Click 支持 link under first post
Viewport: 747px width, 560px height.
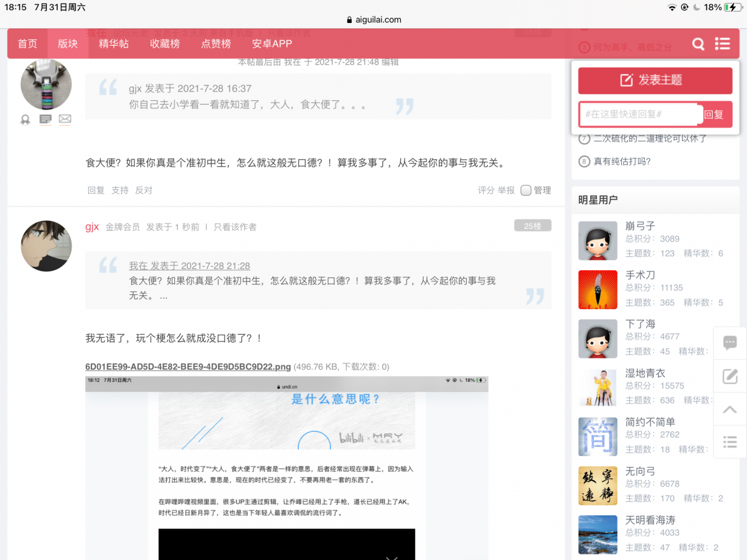(120, 190)
